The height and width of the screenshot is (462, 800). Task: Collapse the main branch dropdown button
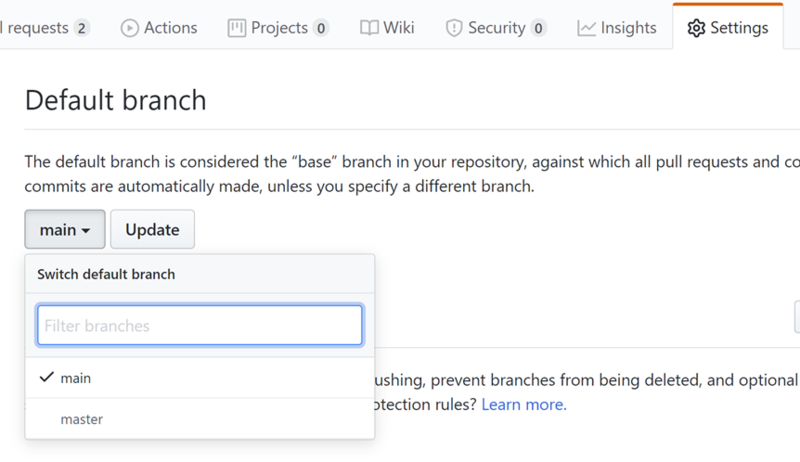pos(65,230)
